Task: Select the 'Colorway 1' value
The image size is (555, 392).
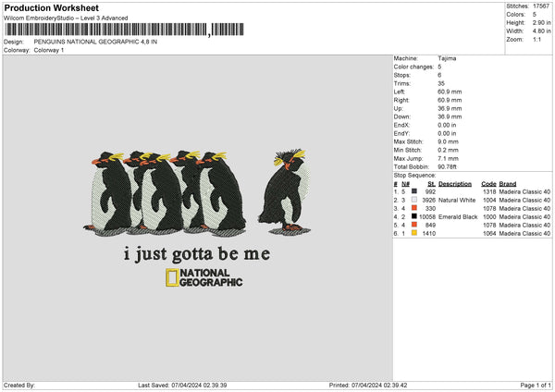Action: tap(49, 50)
